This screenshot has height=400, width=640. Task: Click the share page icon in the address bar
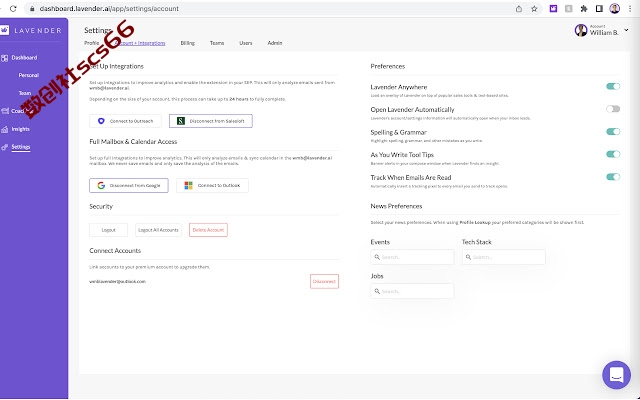[518, 9]
